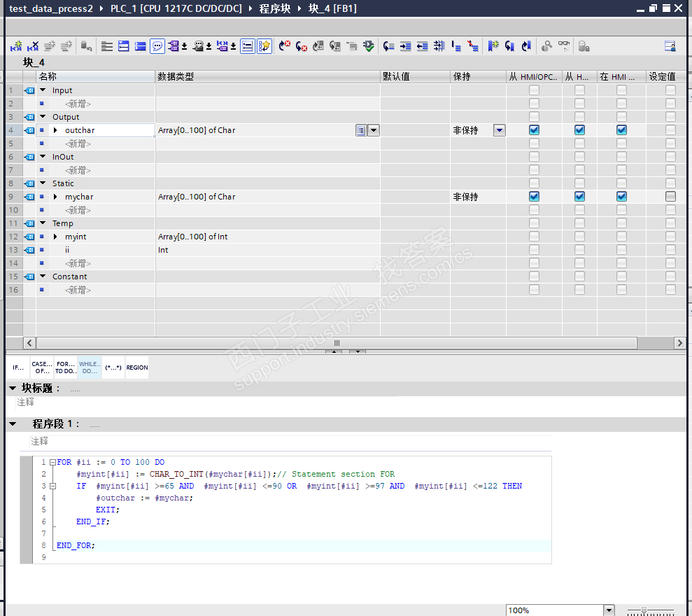Insert a FOR...TO DO statement snippet
Viewport: 692px width, 616px height.
coord(66,367)
